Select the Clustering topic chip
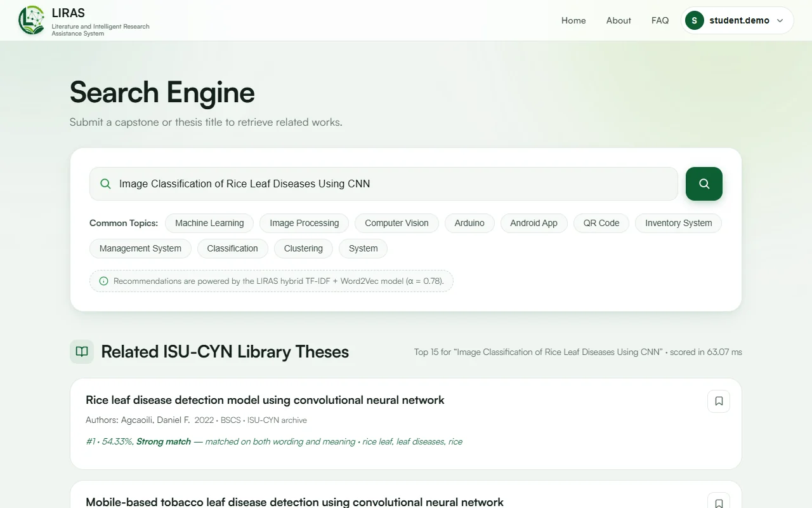Image resolution: width=812 pixels, height=508 pixels. point(303,248)
